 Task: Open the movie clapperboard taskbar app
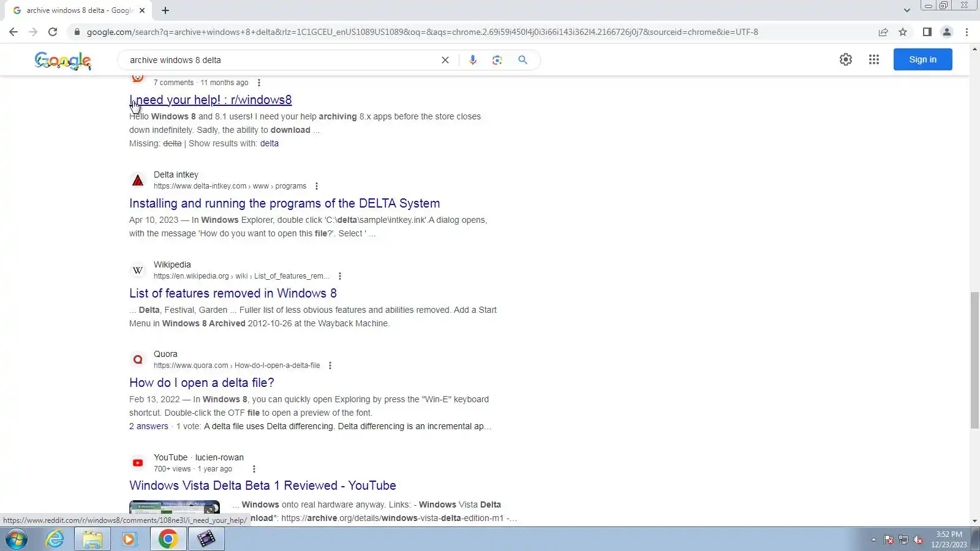[206, 539]
